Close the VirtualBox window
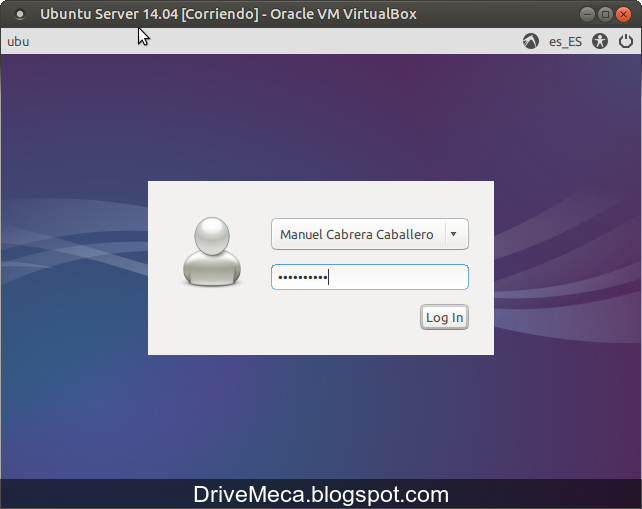 pyautogui.click(x=624, y=14)
